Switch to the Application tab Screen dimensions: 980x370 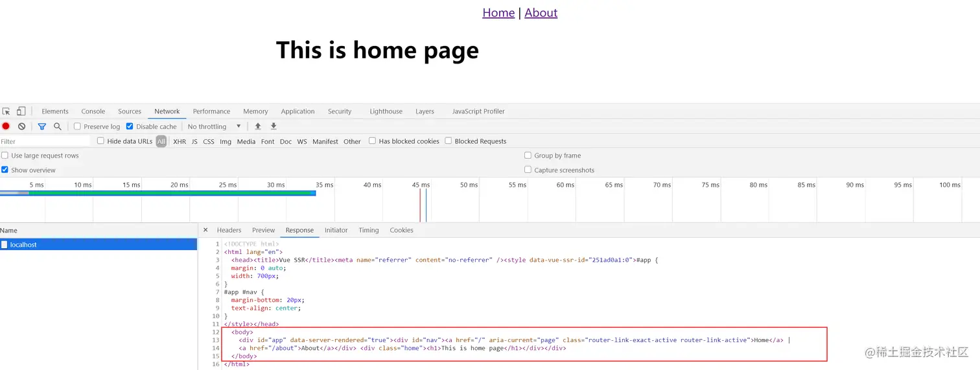[x=298, y=111]
